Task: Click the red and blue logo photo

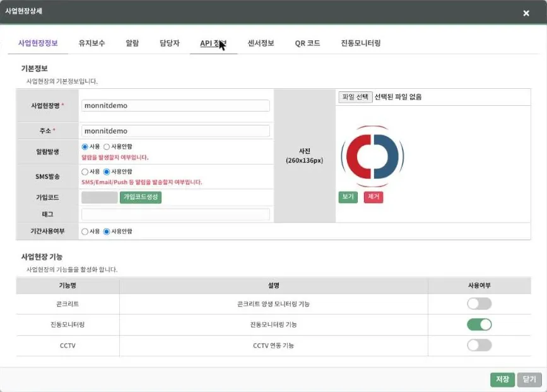Action: [x=372, y=156]
